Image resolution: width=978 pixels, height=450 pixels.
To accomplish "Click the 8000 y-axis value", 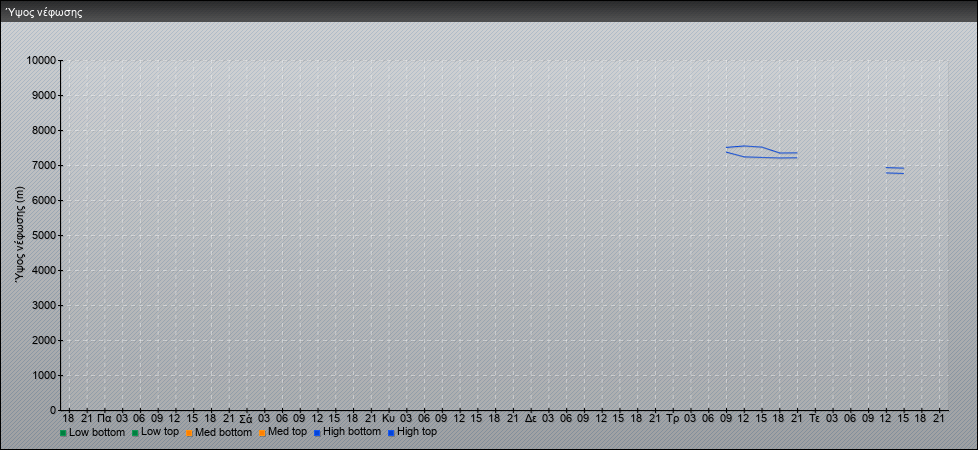I will [44, 130].
